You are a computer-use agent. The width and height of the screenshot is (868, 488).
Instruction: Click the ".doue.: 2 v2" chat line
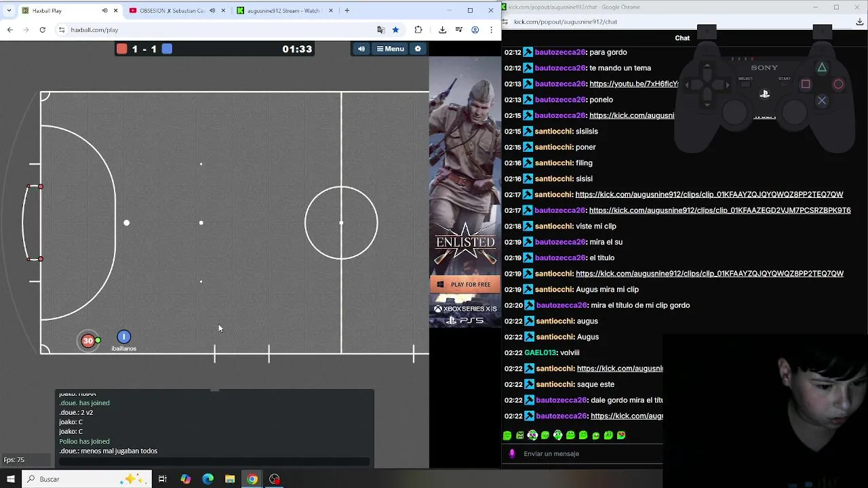point(76,412)
